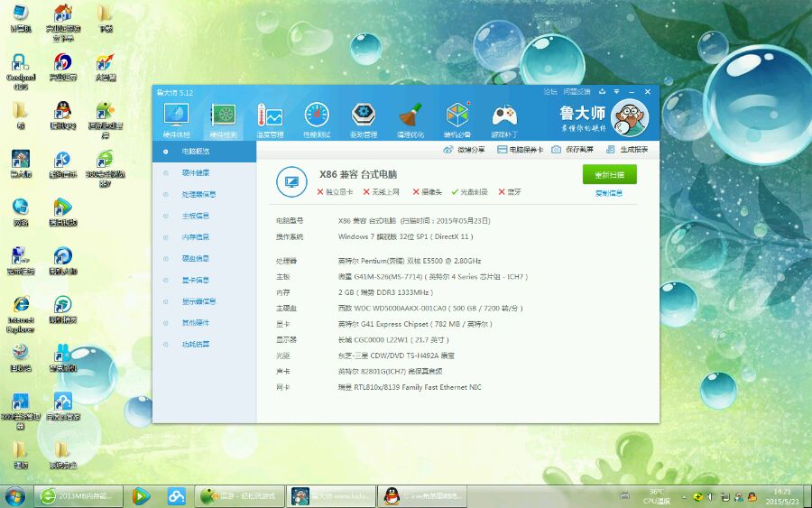The width and height of the screenshot is (812, 508).
Task: Open the Windows Start button
Action: pyautogui.click(x=15, y=496)
